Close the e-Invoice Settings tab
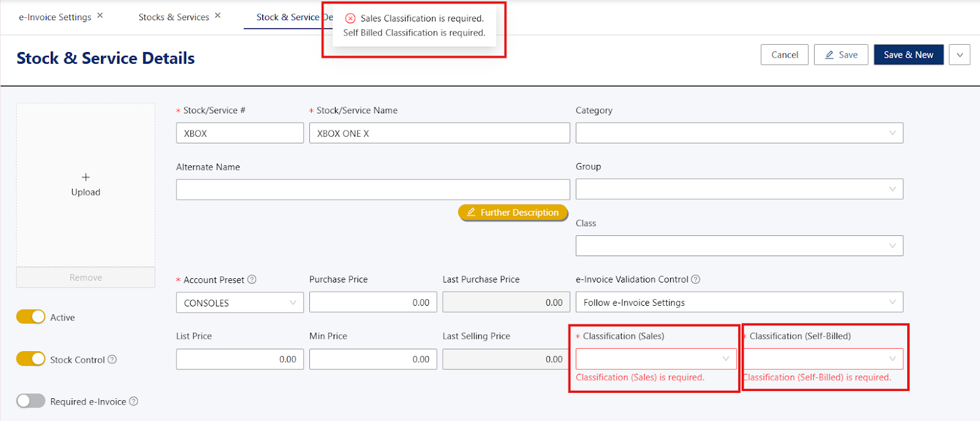 tap(100, 16)
